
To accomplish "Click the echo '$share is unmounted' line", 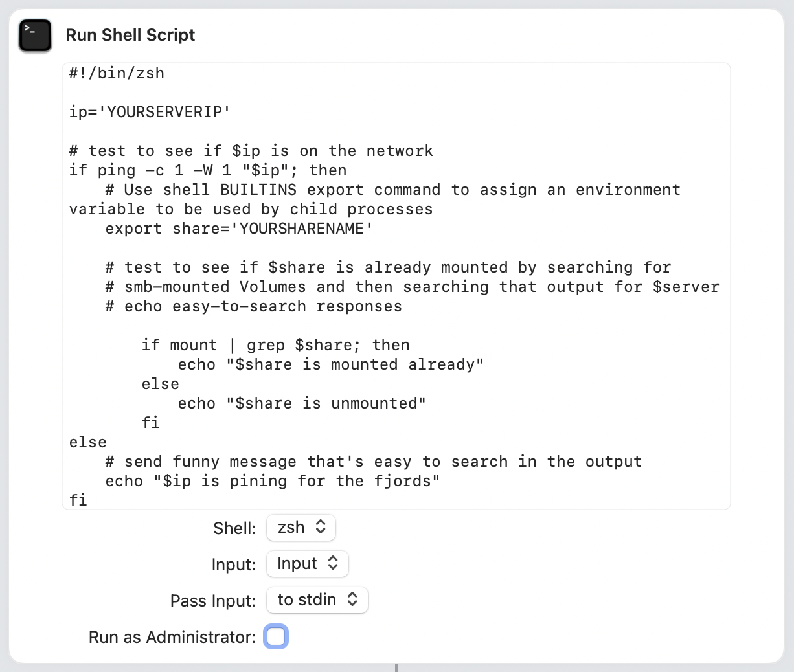I will pyautogui.click(x=302, y=403).
